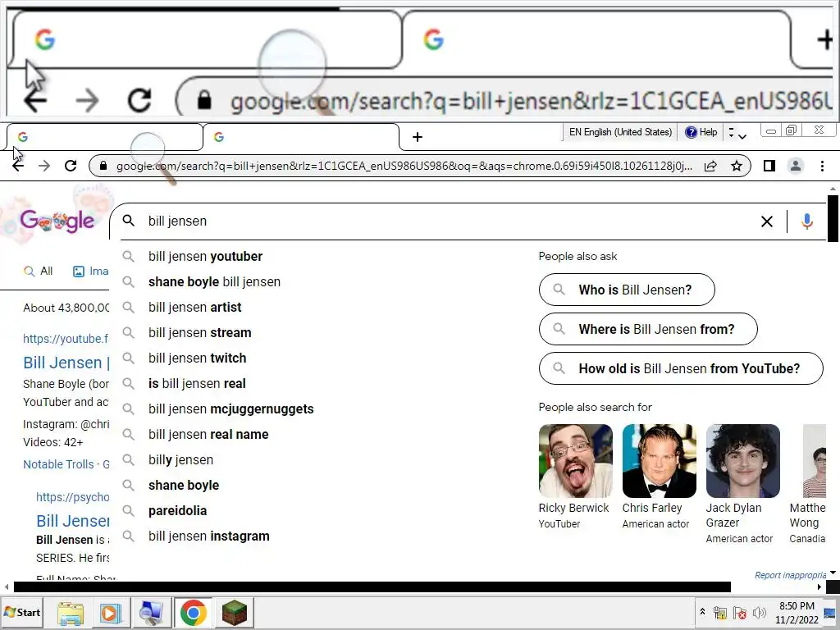Click EN English (United States) language indicator
Image resolution: width=840 pixels, height=630 pixels.
[x=620, y=132]
